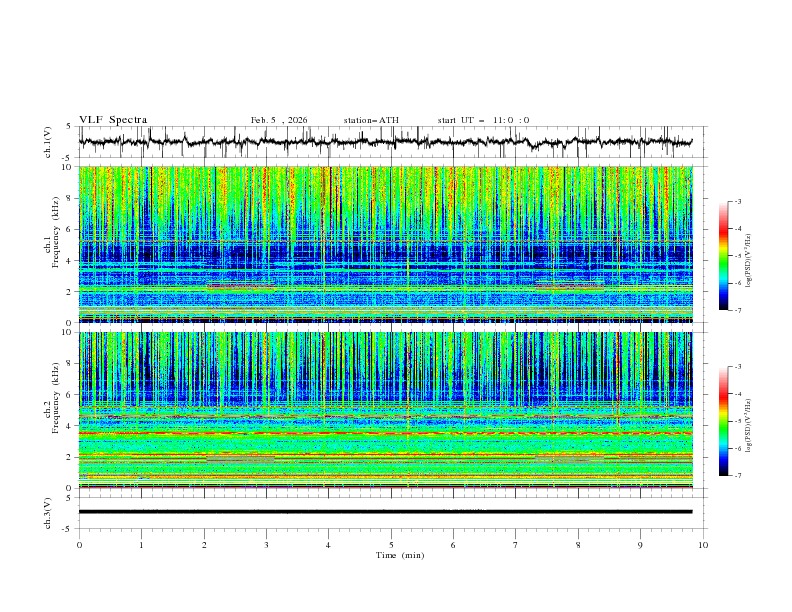Click the time axis tick label '7'
Image resolution: width=792 pixels, height=612 pixels.
(x=516, y=545)
